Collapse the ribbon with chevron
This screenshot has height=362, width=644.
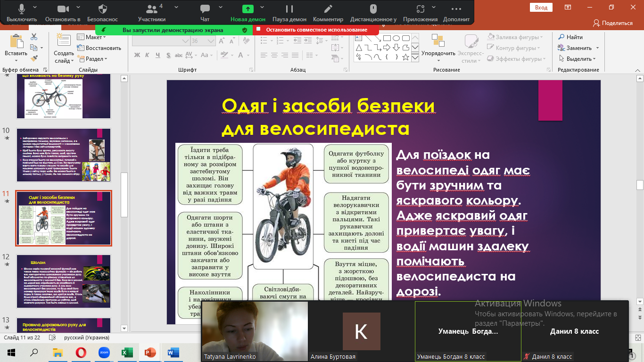click(x=638, y=70)
